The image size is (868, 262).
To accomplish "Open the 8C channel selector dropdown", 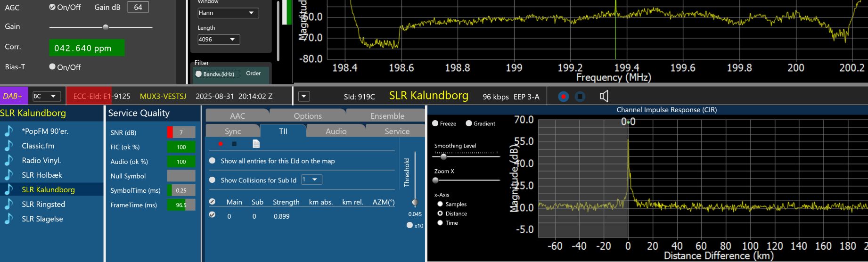I will click(x=46, y=96).
